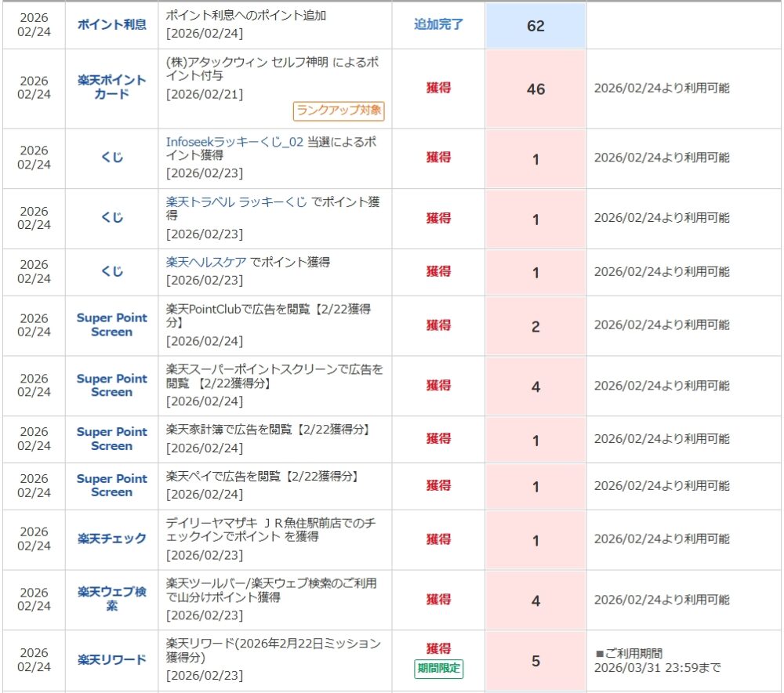Click the 楽天ヘルスケア description link
The width and height of the screenshot is (784, 693).
206,263
